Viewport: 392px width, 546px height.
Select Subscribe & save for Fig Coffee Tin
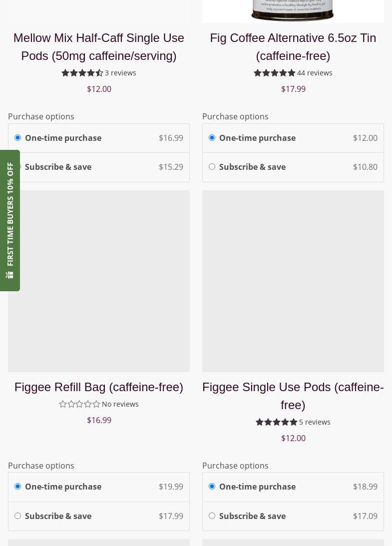pos(212,167)
